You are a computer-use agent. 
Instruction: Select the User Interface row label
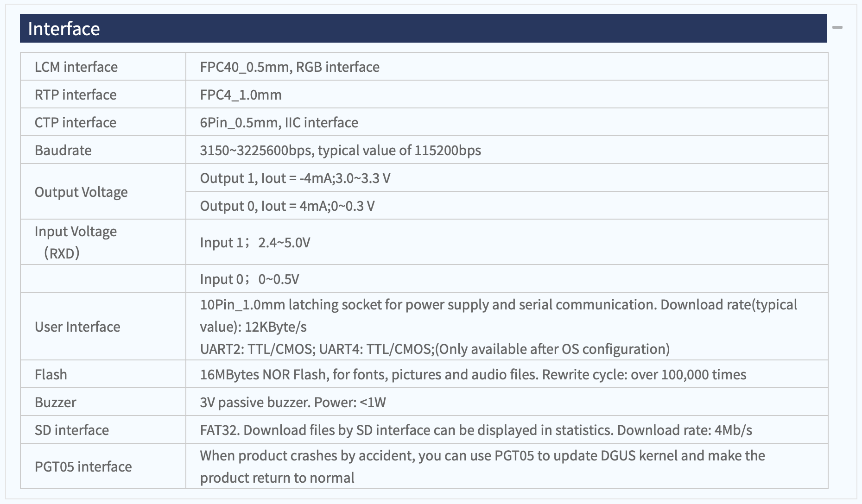(x=77, y=327)
